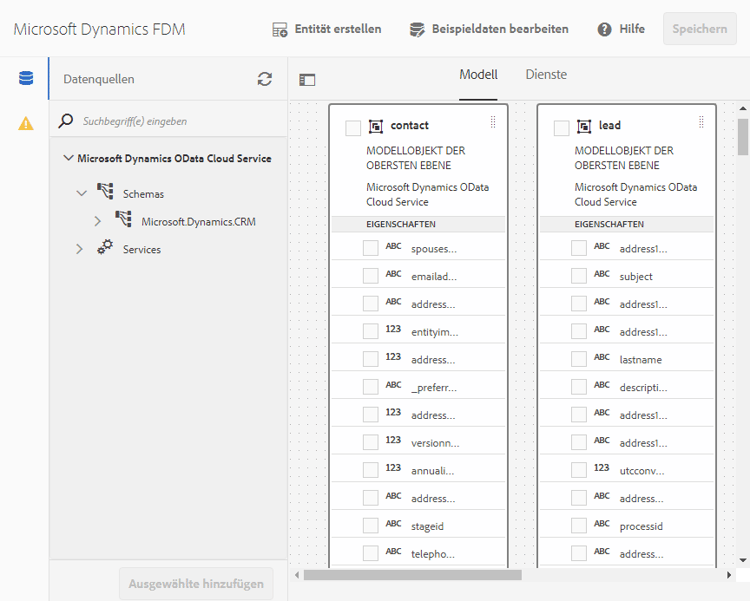750x601 pixels.
Task: Open the warnings triangle icon
Action: 26,123
